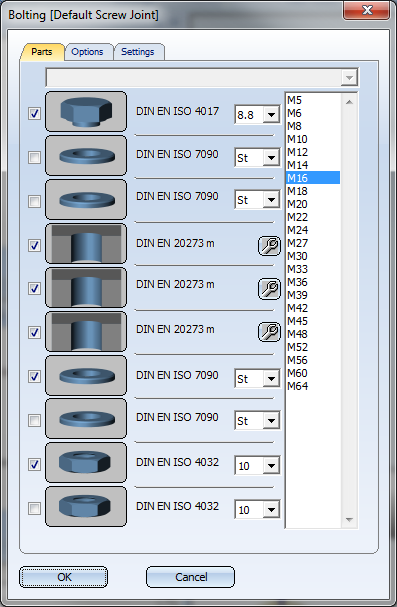
Task: Click the Cancel button
Action: tap(190, 577)
